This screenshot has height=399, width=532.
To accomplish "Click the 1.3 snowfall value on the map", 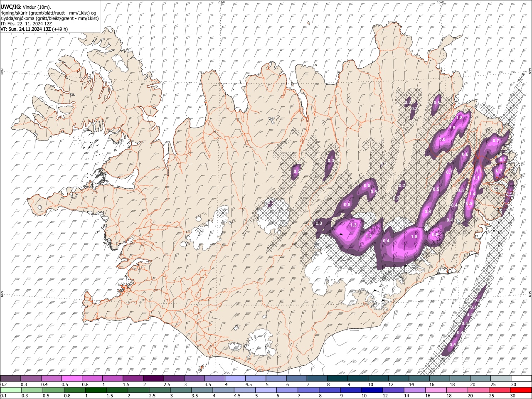I will click(354, 225).
